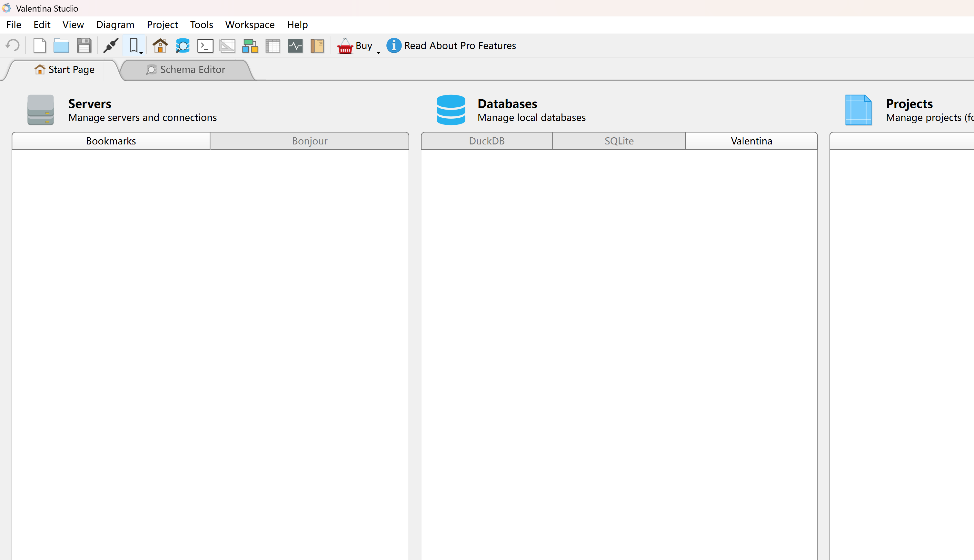
Task: Save using the floppy disk icon
Action: point(84,45)
